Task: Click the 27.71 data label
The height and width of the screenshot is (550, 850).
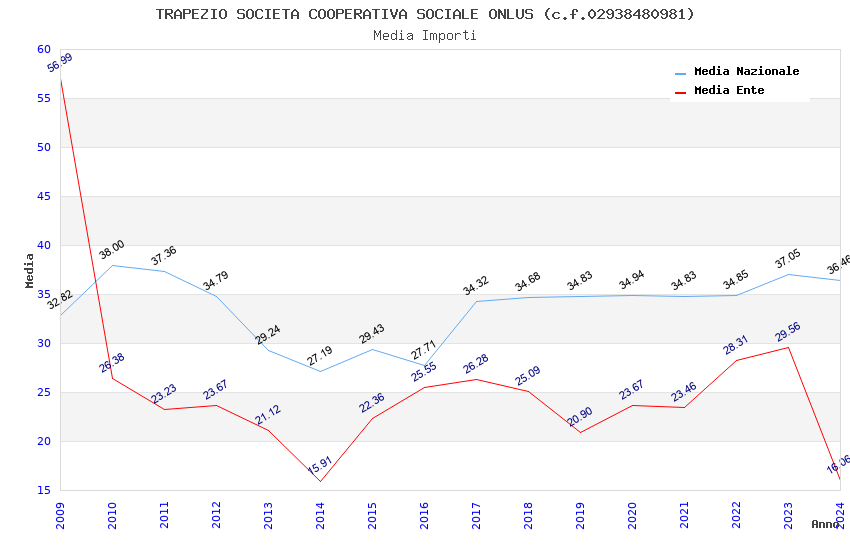Action: pyautogui.click(x=423, y=350)
